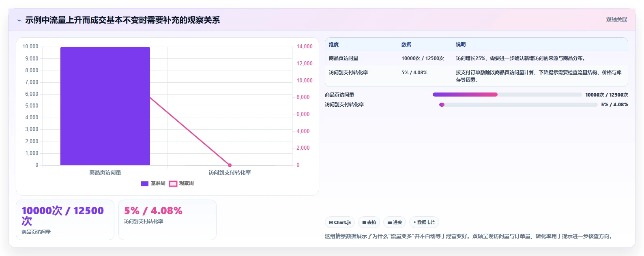Click the 进度 tag chip
This screenshot has height=256, width=644.
click(395, 222)
